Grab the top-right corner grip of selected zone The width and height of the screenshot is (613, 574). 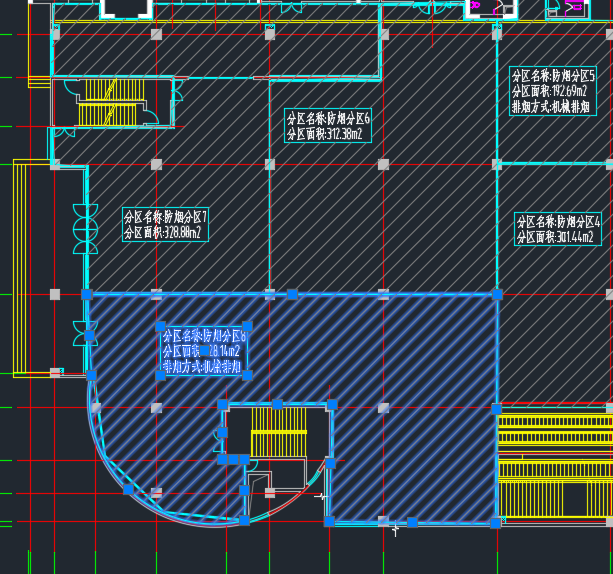(x=497, y=294)
